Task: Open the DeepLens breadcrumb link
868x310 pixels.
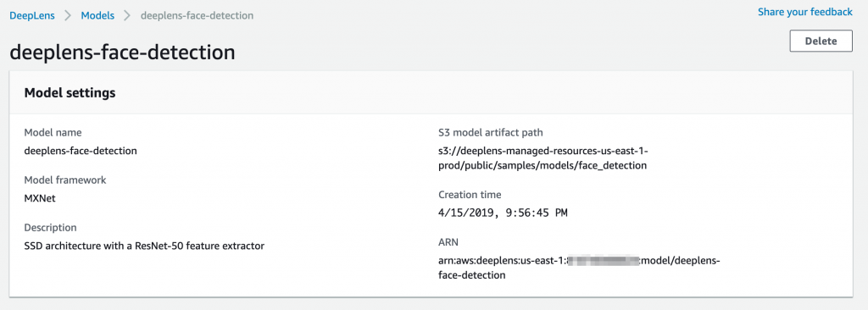Action: (x=32, y=15)
